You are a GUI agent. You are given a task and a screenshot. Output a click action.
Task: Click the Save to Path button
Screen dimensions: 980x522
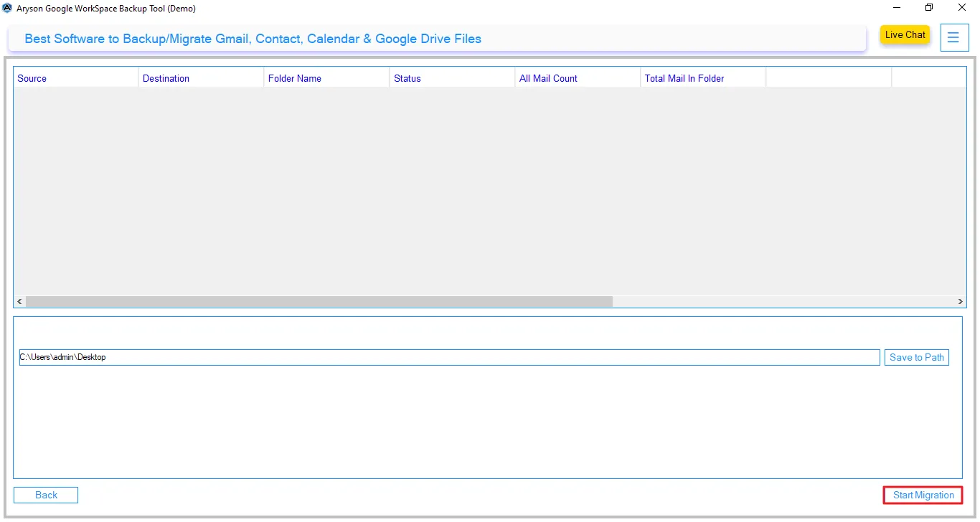click(916, 356)
